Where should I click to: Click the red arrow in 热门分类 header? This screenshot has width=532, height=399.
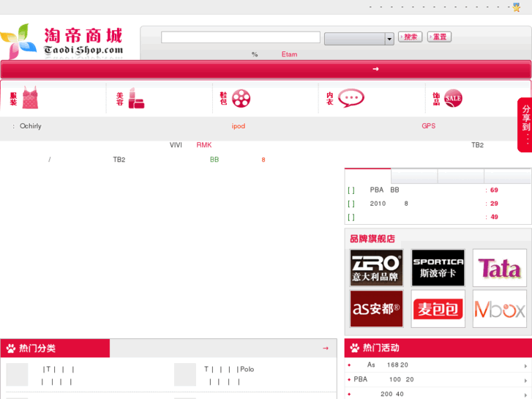(326, 348)
